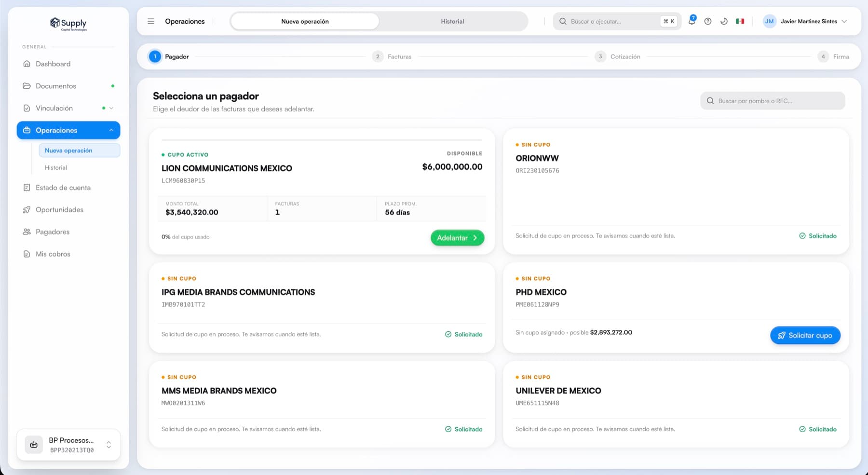
Task: Click the Mexico flag language icon
Action: [x=740, y=21]
